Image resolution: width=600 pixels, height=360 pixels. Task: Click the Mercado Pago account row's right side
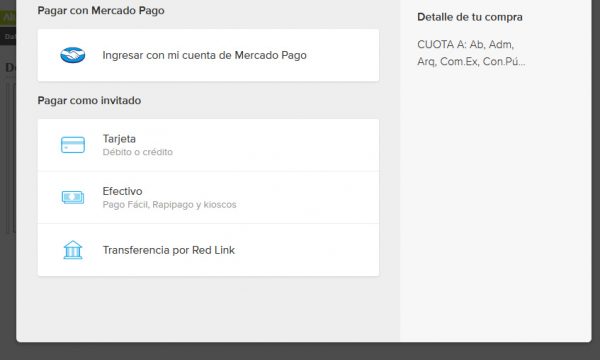[344, 55]
